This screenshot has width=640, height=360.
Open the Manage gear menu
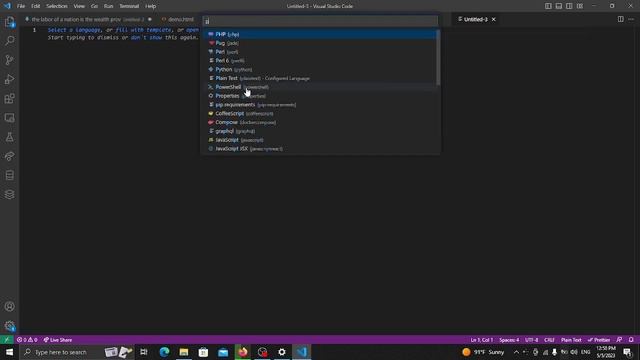(9, 326)
